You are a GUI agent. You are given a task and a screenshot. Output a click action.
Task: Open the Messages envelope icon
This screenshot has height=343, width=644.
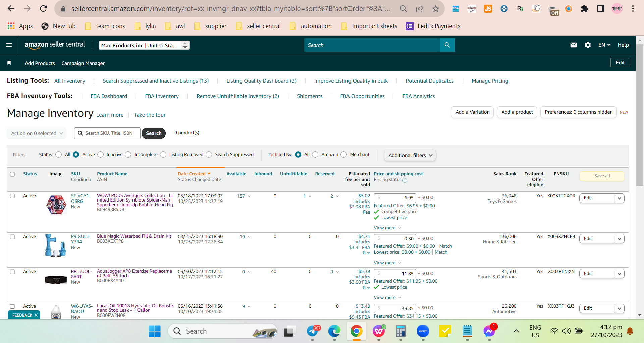click(x=574, y=45)
